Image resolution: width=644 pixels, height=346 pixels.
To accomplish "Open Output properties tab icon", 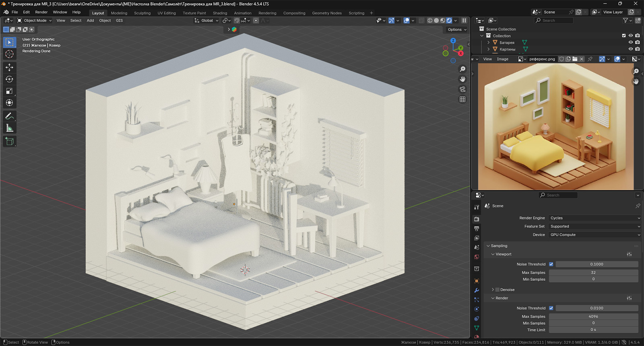I will point(477,229).
